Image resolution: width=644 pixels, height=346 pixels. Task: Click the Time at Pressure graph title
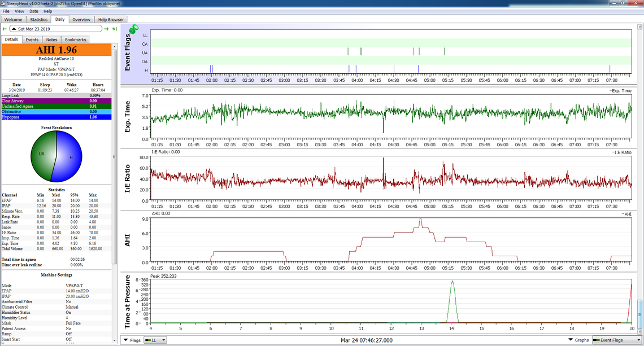coord(127,301)
